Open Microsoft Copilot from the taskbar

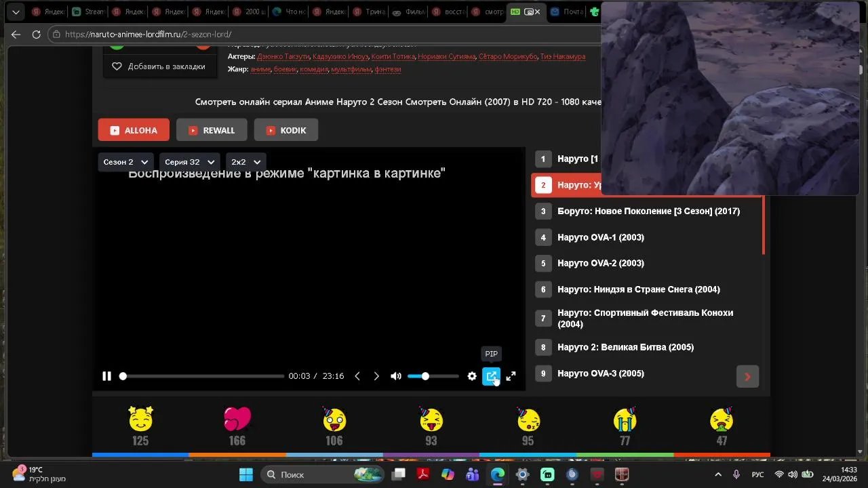pyautogui.click(x=448, y=474)
